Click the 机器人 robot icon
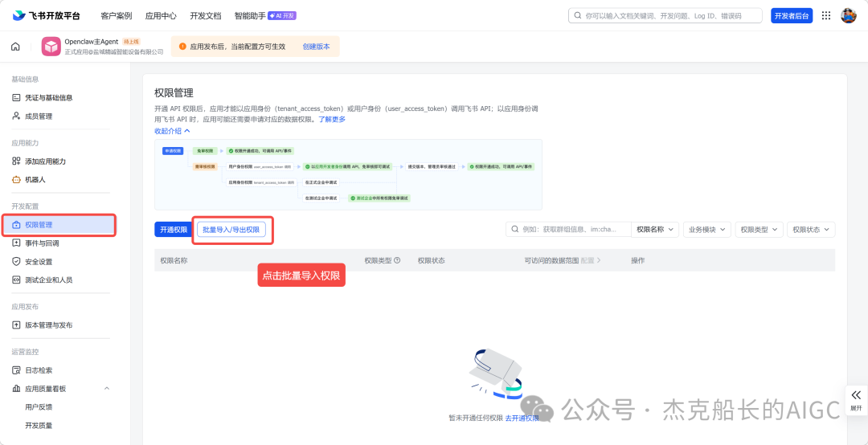The height and width of the screenshot is (445, 868). (x=16, y=180)
